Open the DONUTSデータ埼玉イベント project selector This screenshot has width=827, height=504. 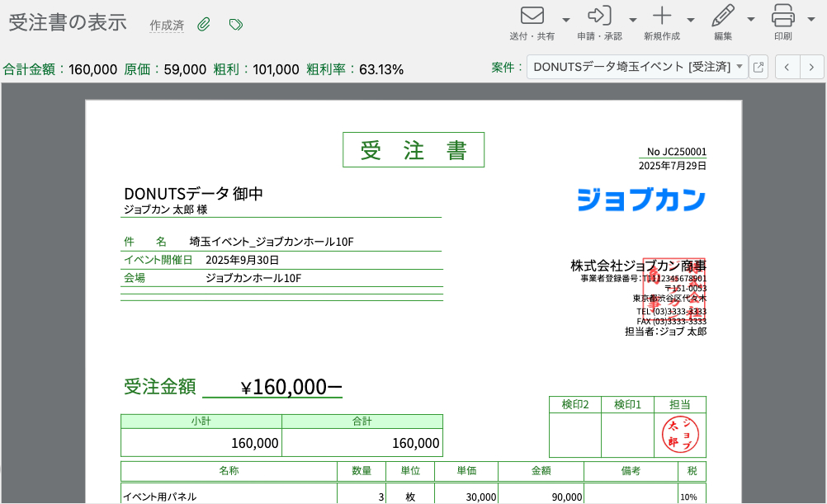coord(636,67)
